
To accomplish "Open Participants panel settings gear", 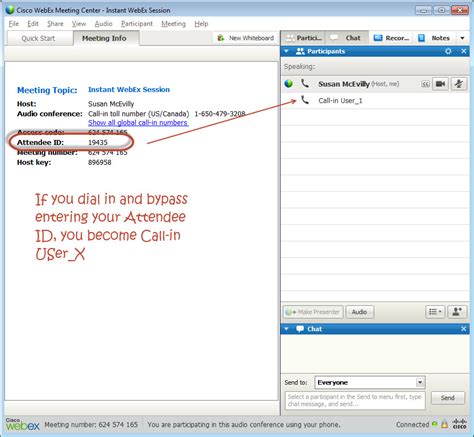I will coord(448,51).
